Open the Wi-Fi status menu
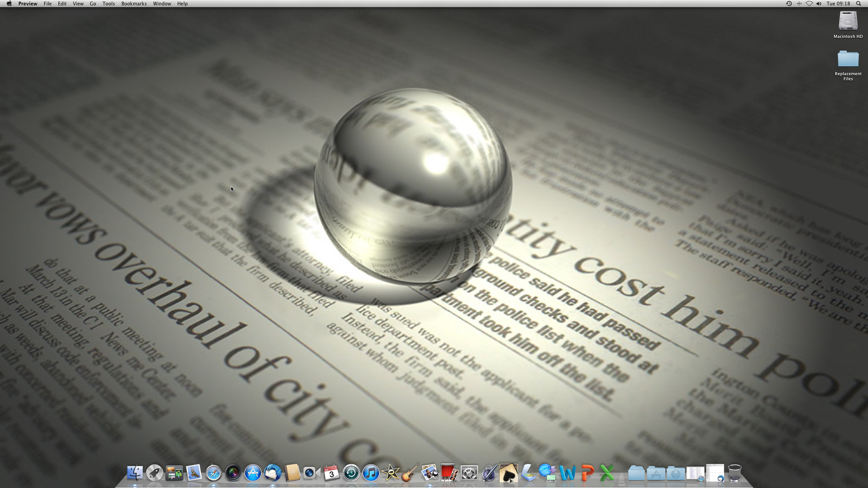The width and height of the screenshot is (868, 488). [809, 4]
